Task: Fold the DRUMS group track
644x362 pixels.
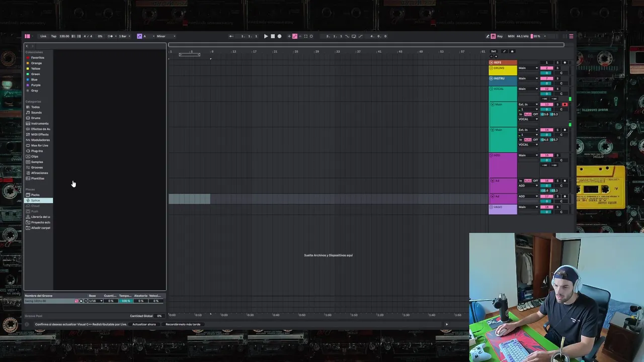Action: (x=491, y=68)
